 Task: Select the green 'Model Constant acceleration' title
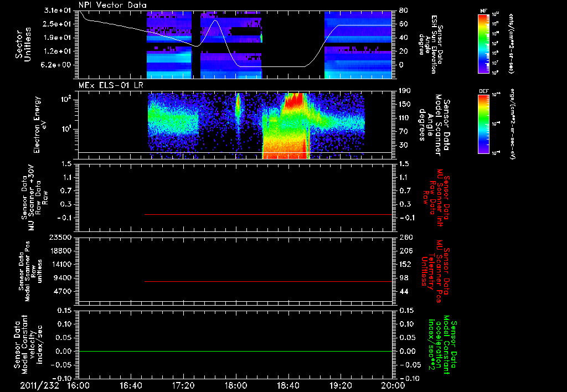coord(442,345)
